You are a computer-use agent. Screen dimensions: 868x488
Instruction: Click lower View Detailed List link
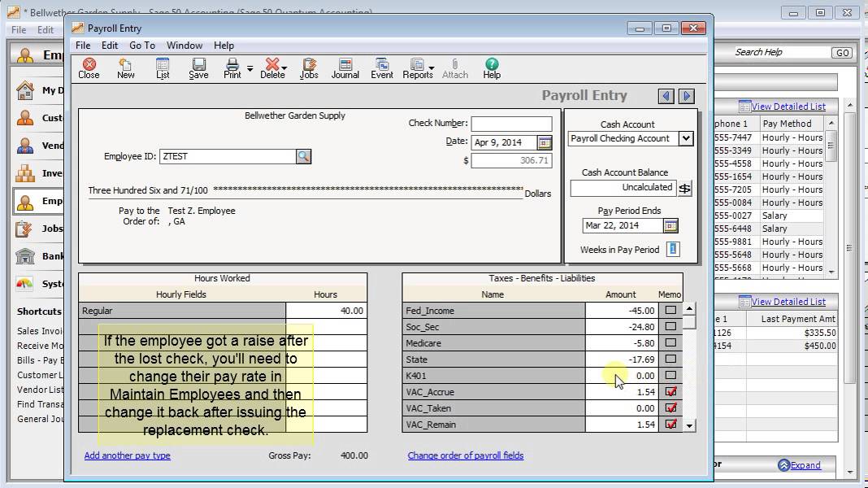(788, 302)
